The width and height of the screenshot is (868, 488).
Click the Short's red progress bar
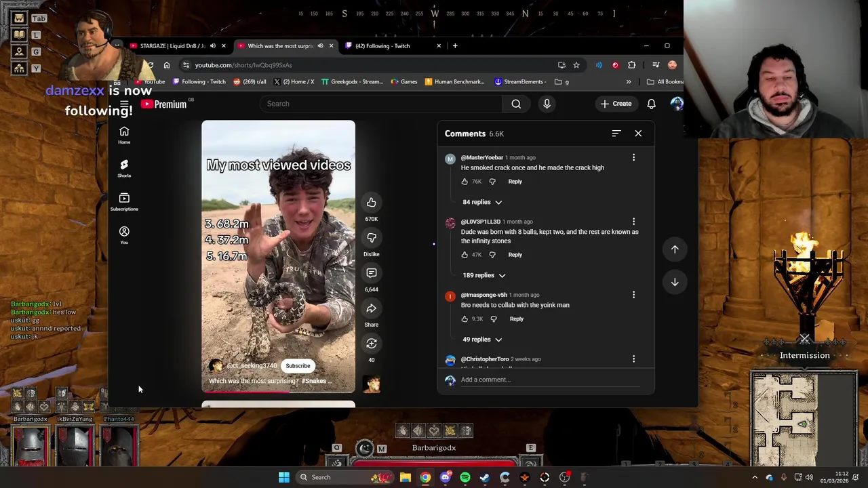coord(278,392)
